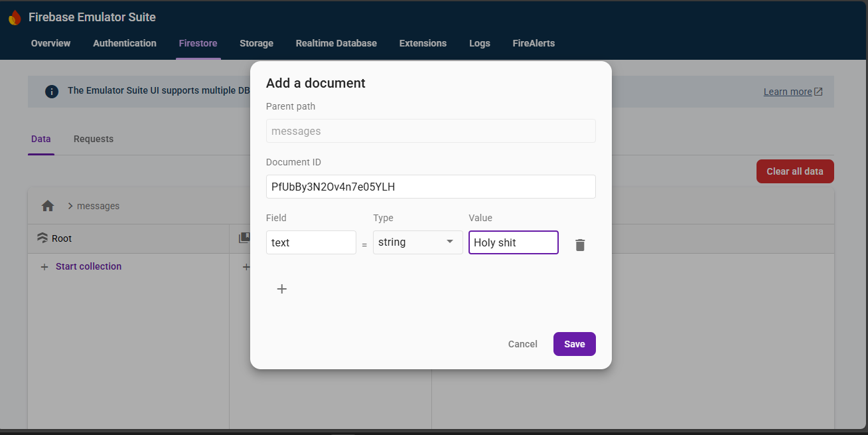The image size is (868, 435).
Task: Save the new document
Action: click(x=574, y=344)
